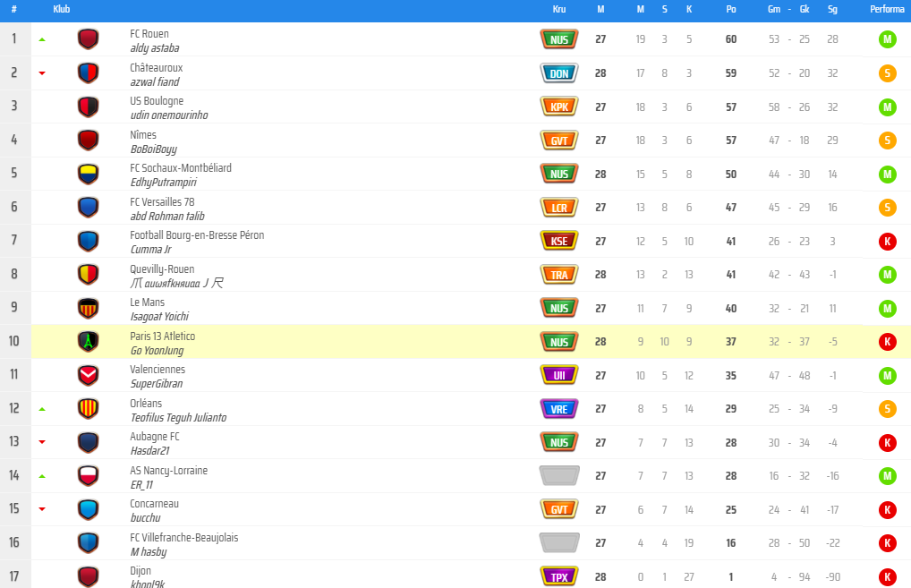
Task: Click the KPK crew badge
Action: point(559,107)
